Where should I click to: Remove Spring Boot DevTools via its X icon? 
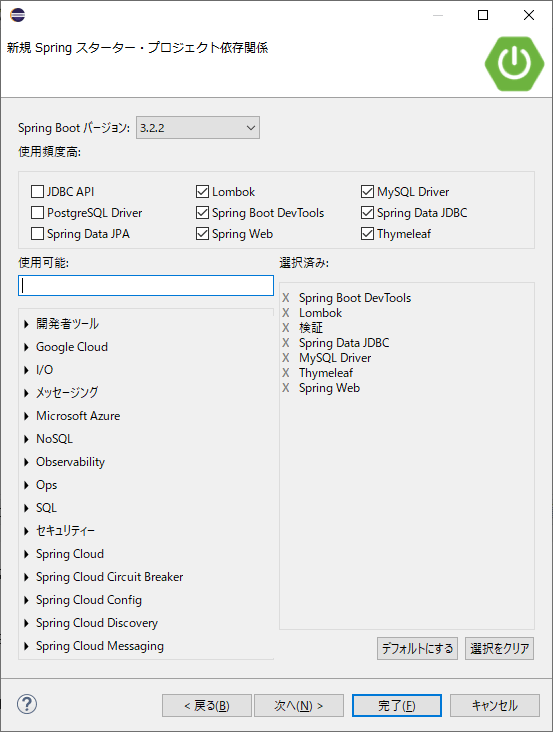(x=286, y=298)
